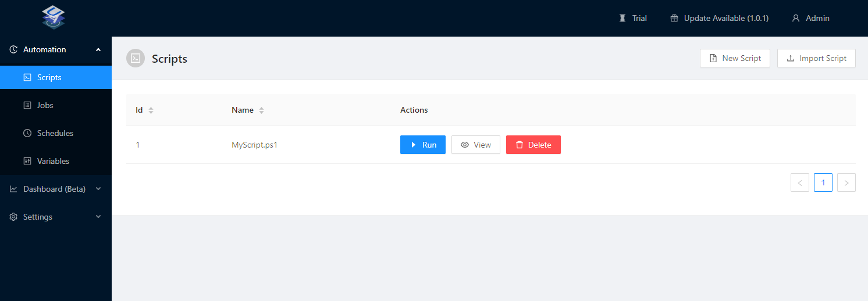Click the eye icon in View button
The width and height of the screenshot is (868, 301).
tap(465, 145)
